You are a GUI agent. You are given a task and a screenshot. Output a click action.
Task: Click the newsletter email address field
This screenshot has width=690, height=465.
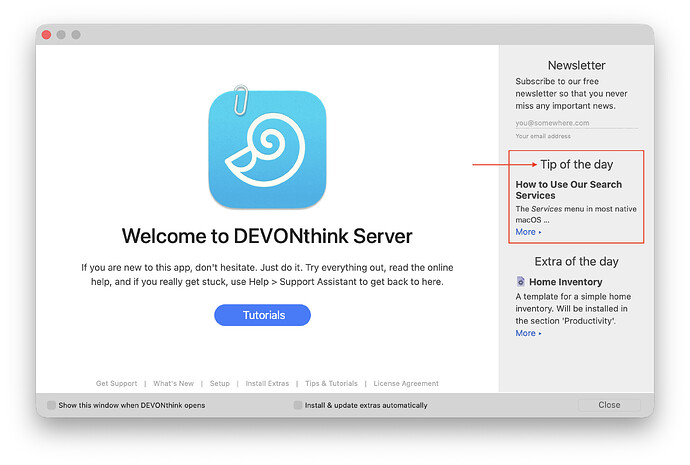[x=576, y=123]
